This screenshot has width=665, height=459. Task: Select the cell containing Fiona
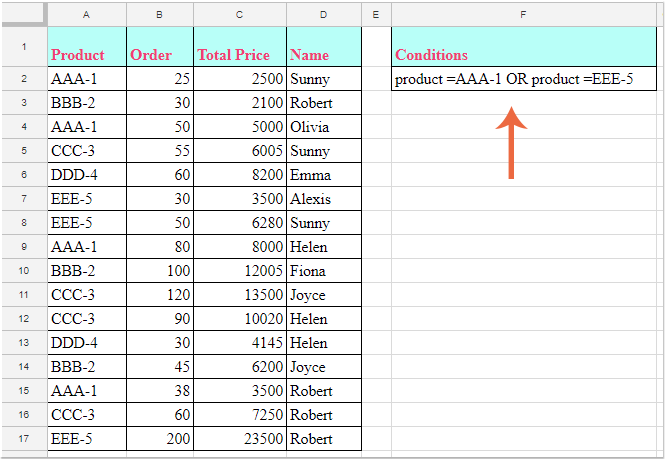pos(323,271)
